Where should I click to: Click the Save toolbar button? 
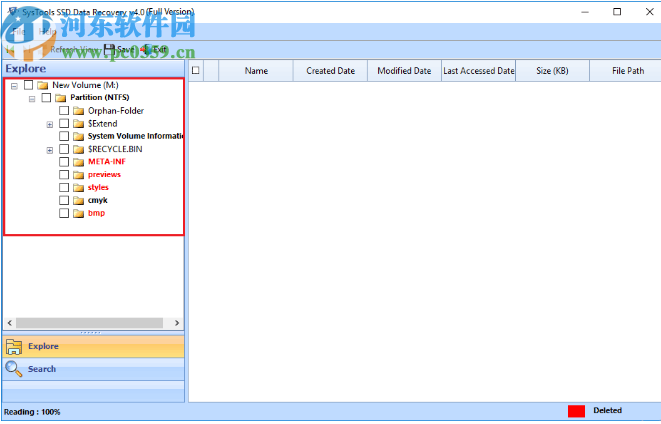coord(120,49)
